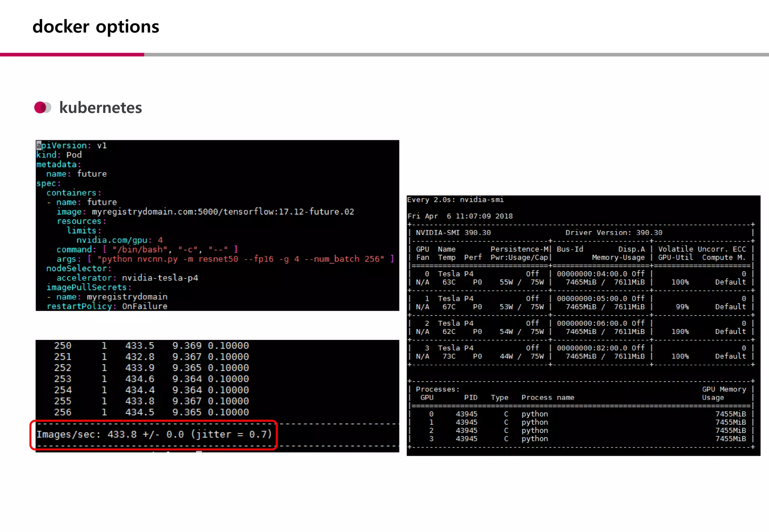Click GPU 2 power usage 54W

pyautogui.click(x=506, y=332)
